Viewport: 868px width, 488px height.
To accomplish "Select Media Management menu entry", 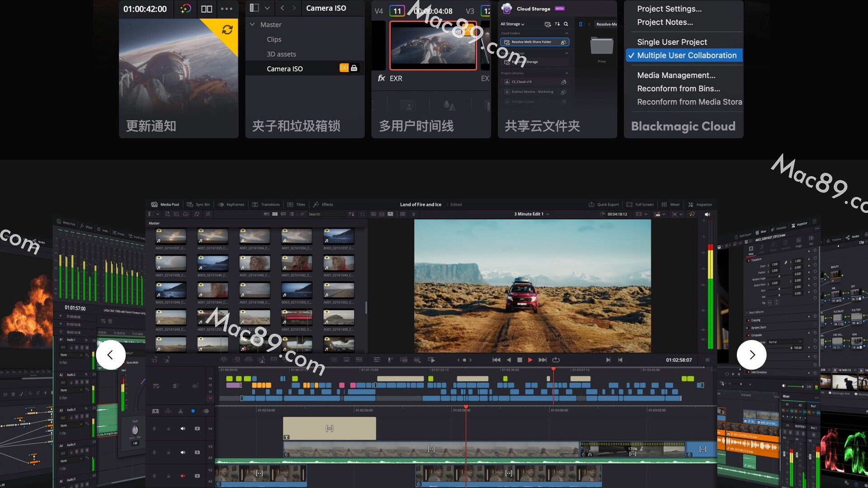I will coord(676,75).
